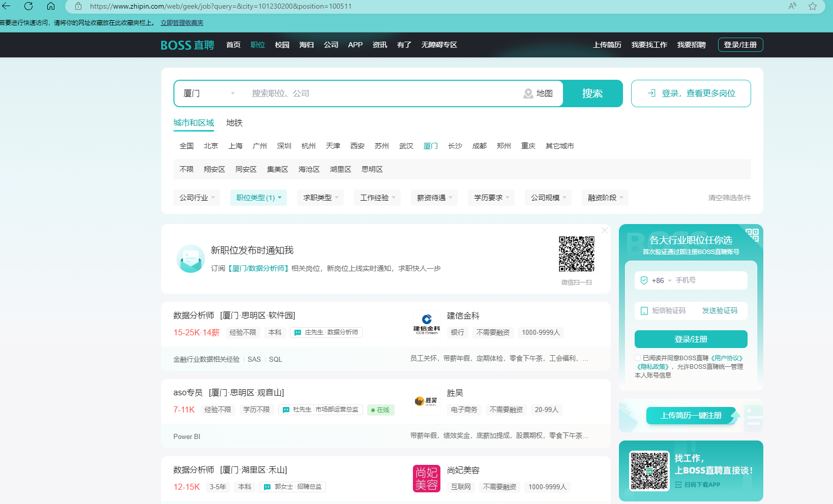Image resolution: width=833 pixels, height=504 pixels.
Task: Chat with 庄先生 recruiter icon
Action: (298, 333)
